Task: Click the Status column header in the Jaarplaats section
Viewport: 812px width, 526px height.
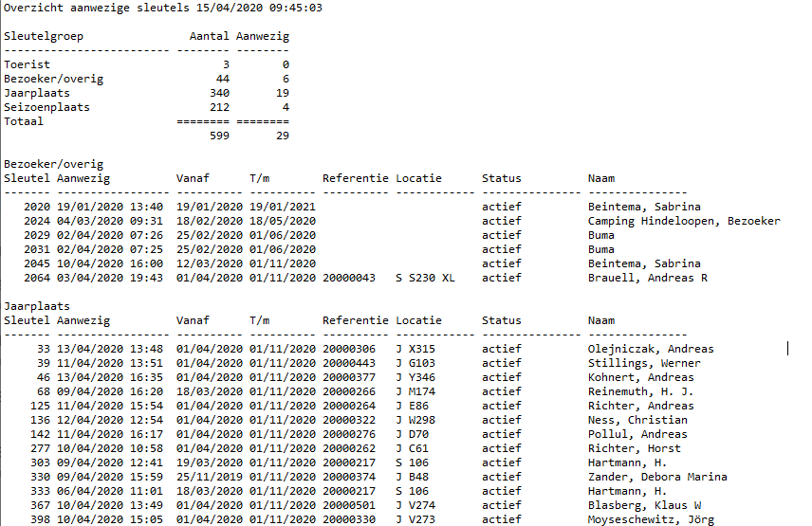Action: click(501, 320)
